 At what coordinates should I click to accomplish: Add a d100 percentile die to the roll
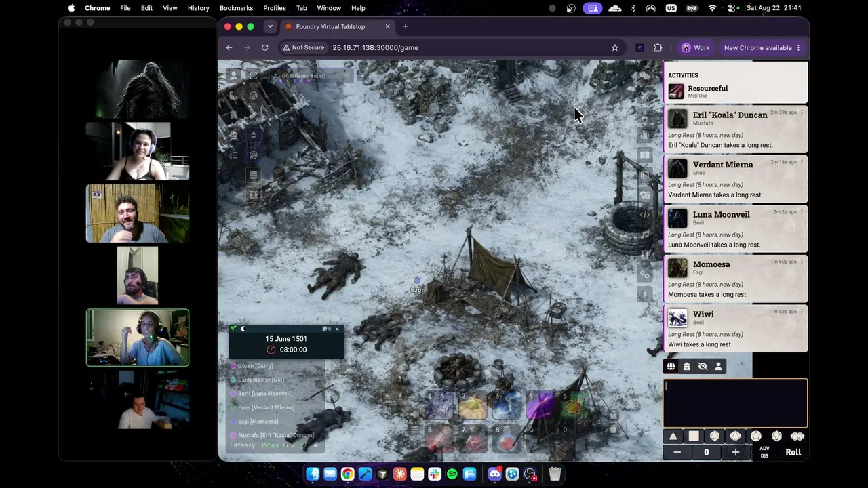coord(797,436)
